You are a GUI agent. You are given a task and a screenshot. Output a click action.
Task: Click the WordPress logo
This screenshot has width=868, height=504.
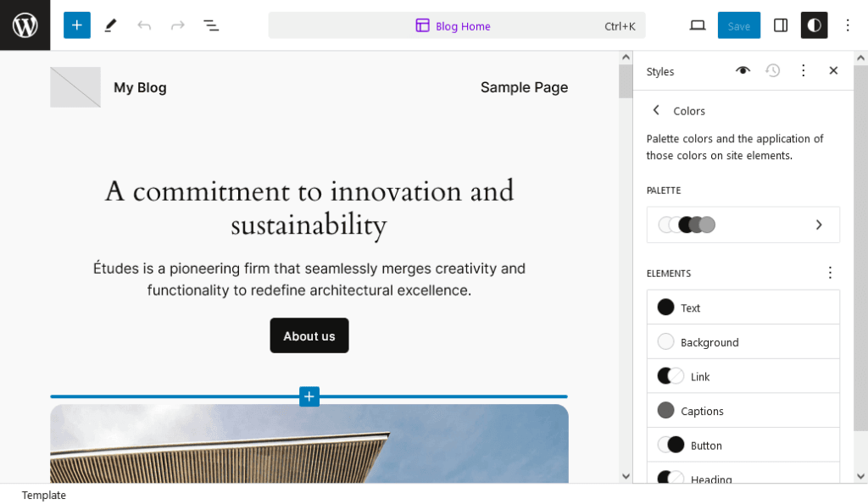click(25, 25)
